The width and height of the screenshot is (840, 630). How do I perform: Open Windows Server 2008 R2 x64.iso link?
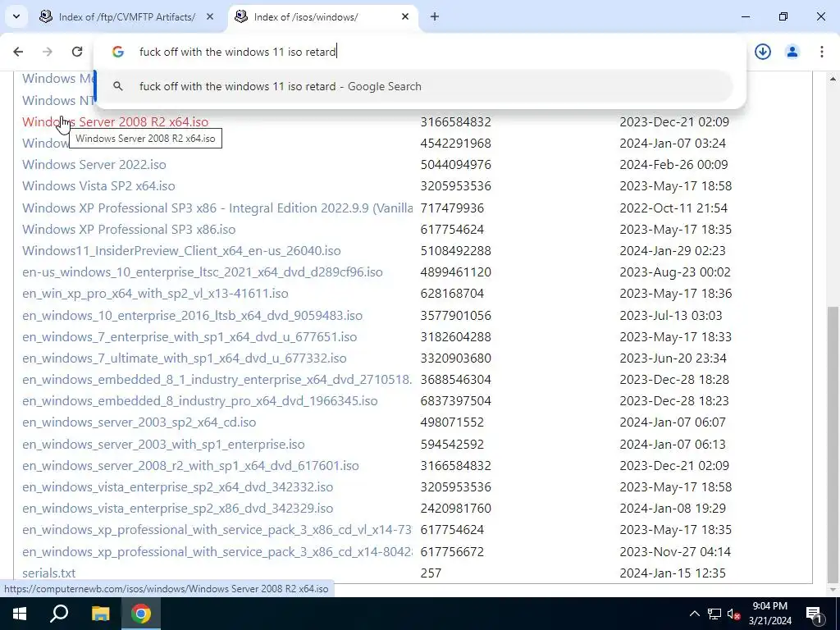[115, 121]
